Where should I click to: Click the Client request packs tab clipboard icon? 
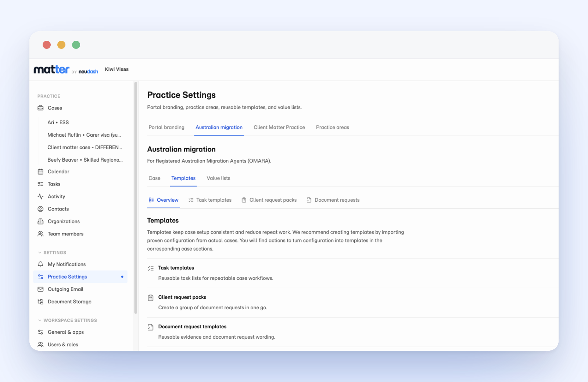[244, 200]
